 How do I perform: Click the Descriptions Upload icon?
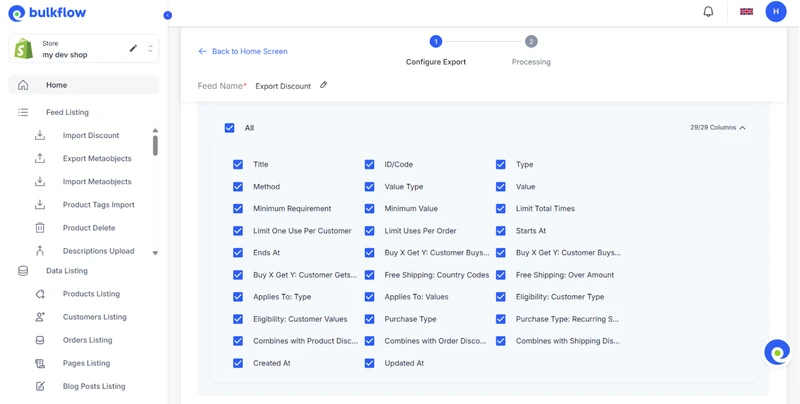click(x=40, y=251)
